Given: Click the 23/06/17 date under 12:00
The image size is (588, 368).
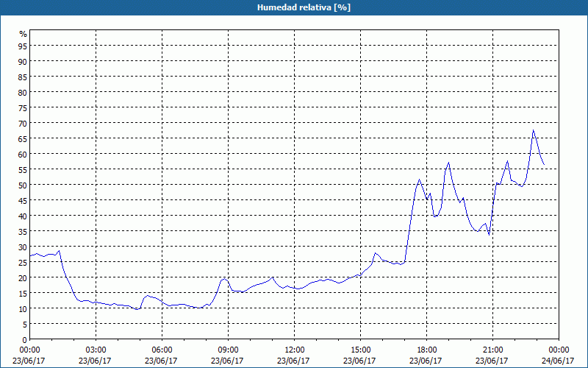Looking at the screenshot, I should (x=293, y=361).
